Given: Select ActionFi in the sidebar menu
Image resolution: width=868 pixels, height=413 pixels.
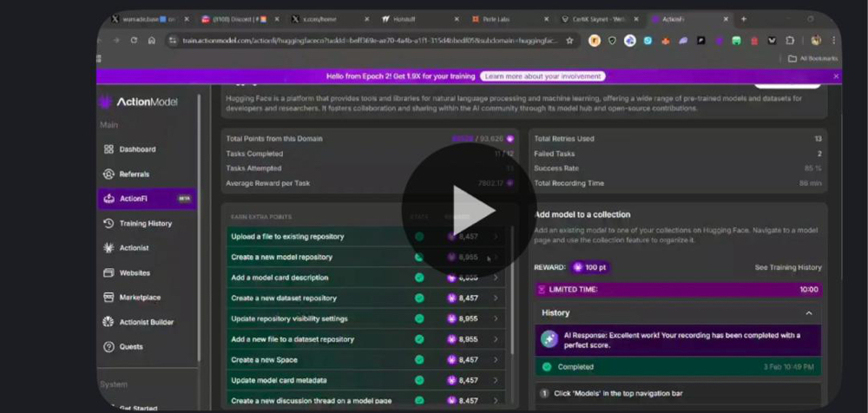Looking at the screenshot, I should (133, 199).
